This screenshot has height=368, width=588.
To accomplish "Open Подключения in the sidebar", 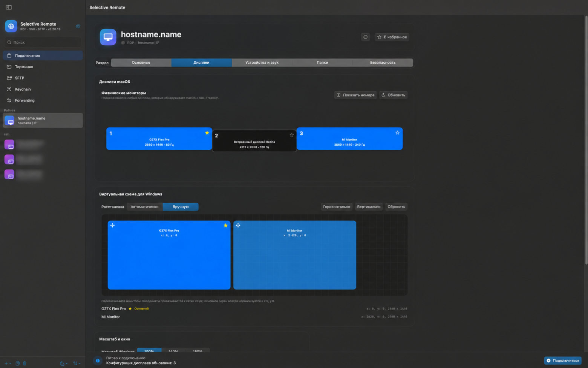I will [43, 55].
